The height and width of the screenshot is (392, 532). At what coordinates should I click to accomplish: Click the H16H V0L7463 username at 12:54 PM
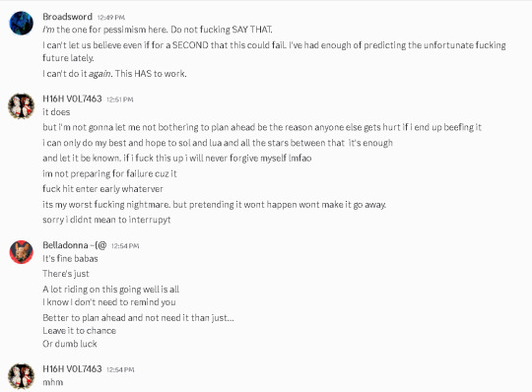click(72, 368)
